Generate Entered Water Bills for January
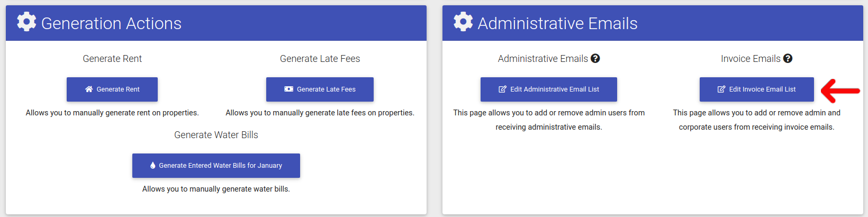 (220, 166)
